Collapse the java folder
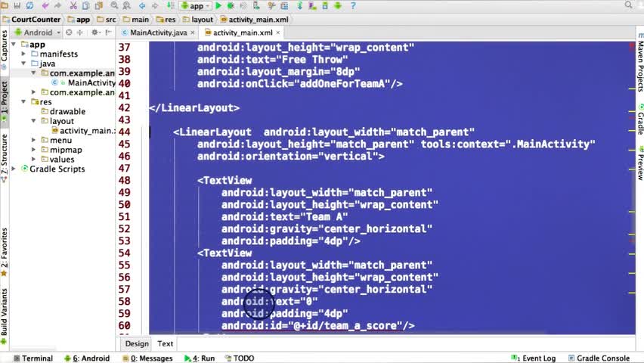 24,64
